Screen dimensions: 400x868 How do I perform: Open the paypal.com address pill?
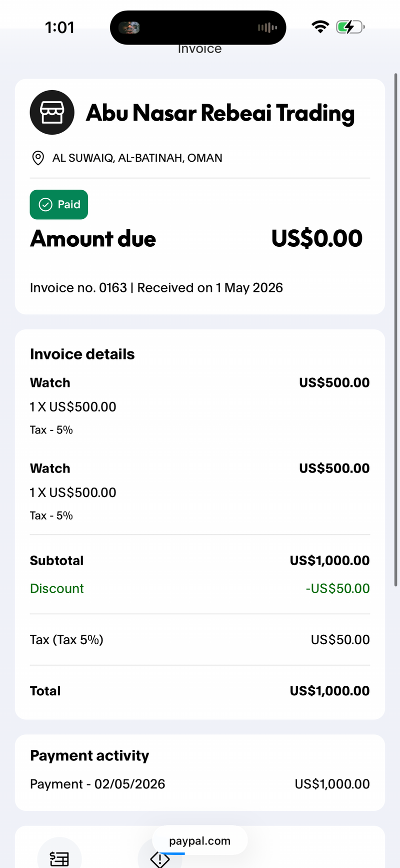point(200,841)
